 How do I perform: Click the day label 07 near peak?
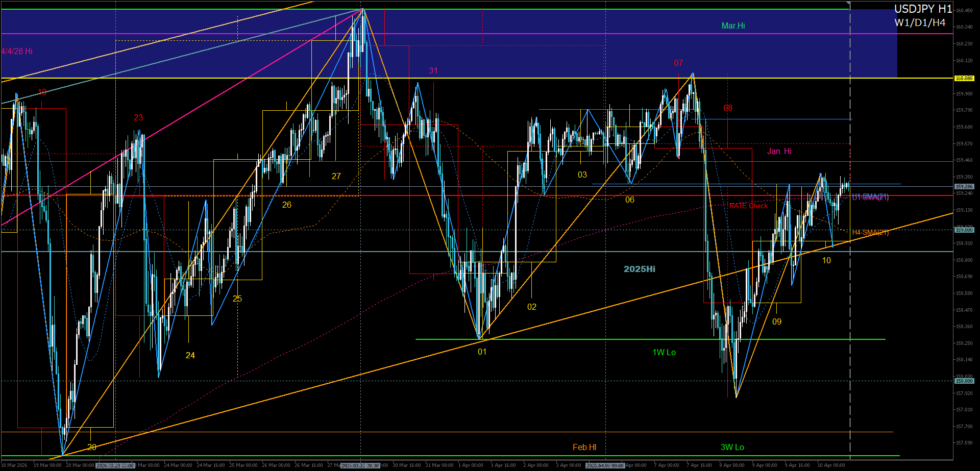pyautogui.click(x=678, y=63)
